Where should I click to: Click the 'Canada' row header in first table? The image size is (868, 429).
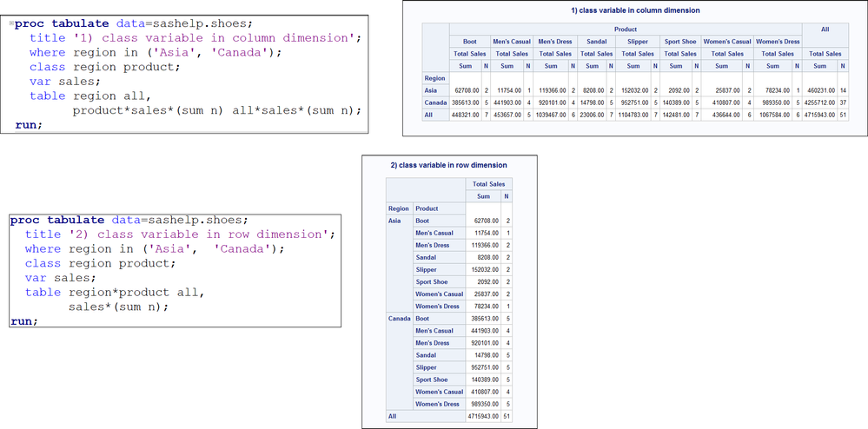(x=435, y=102)
